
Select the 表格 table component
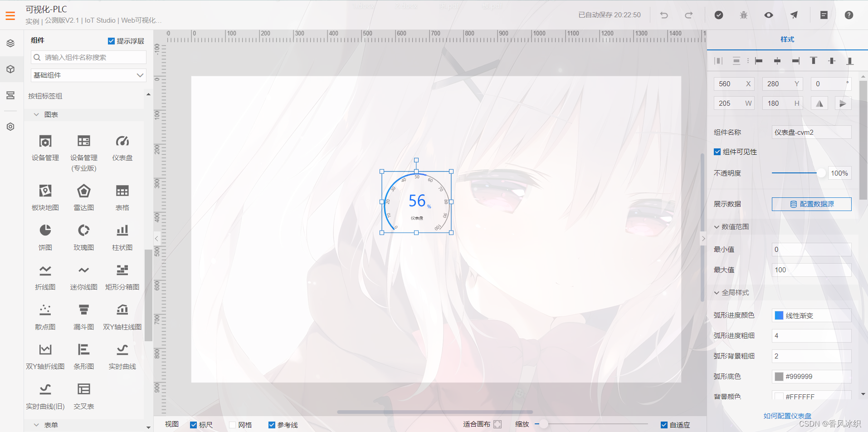[x=122, y=198]
